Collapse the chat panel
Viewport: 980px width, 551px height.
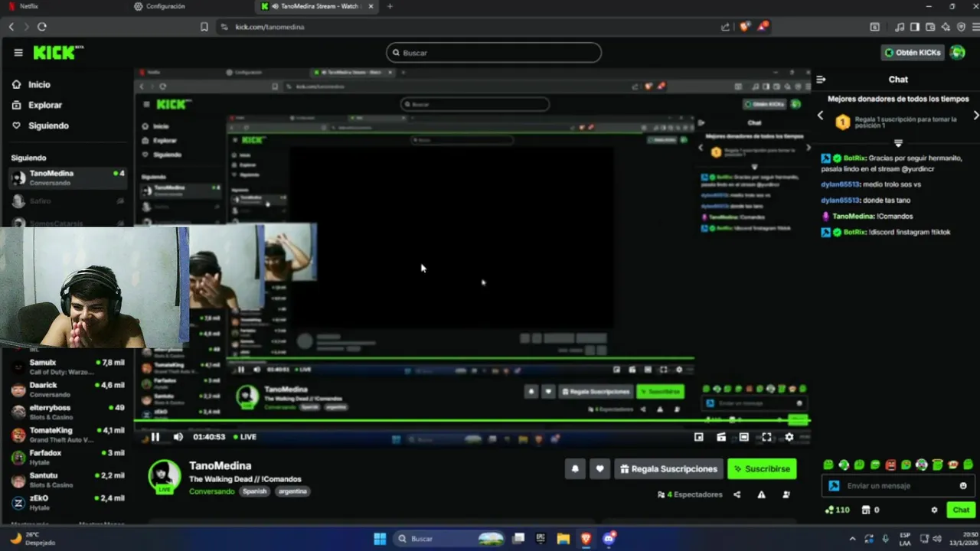click(821, 80)
